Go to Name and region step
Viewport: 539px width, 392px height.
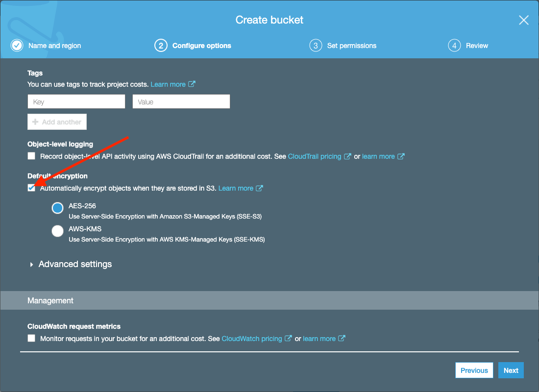point(55,46)
